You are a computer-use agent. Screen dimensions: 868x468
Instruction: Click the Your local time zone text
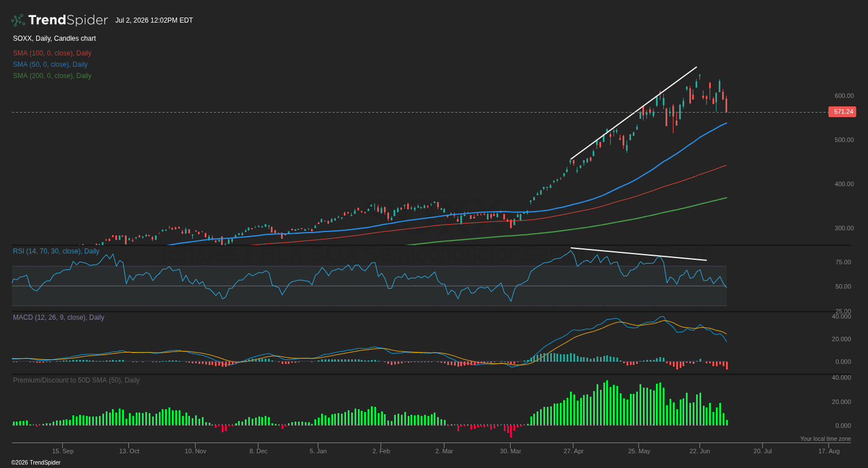(825, 439)
